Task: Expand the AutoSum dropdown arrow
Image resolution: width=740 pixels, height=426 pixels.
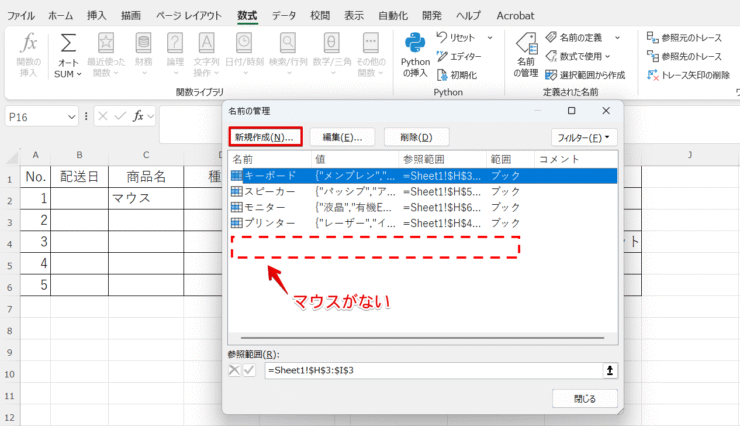Action: pyautogui.click(x=79, y=74)
